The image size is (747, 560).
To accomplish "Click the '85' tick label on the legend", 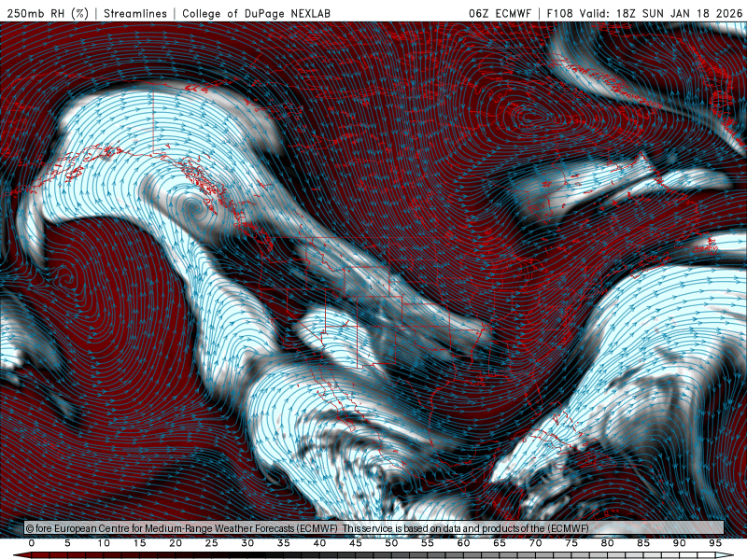I will [643, 543].
